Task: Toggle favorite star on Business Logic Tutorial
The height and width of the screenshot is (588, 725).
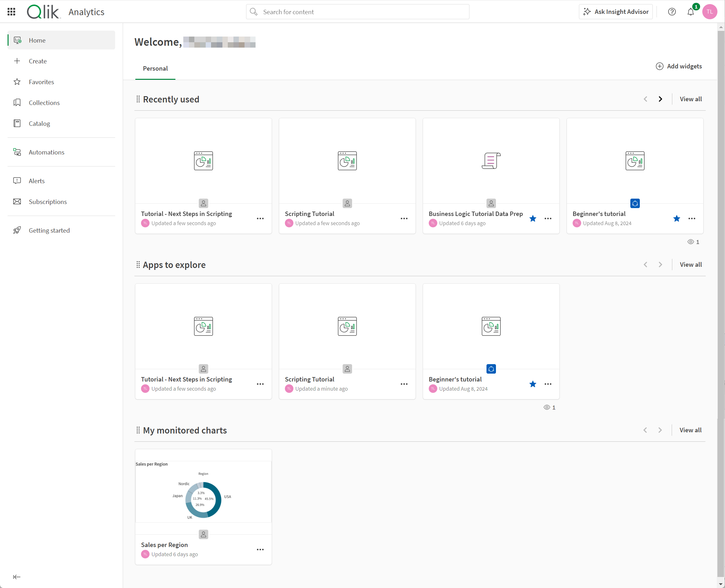Action: point(533,218)
